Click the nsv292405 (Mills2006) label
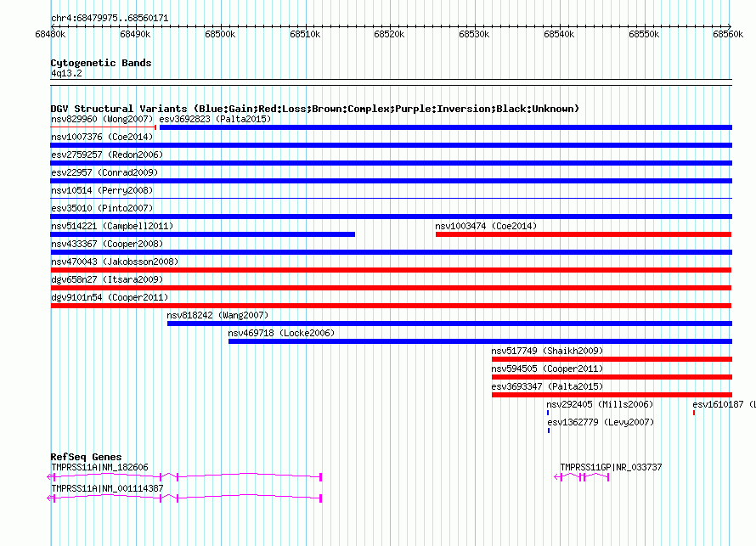756x546 pixels. pos(600,404)
